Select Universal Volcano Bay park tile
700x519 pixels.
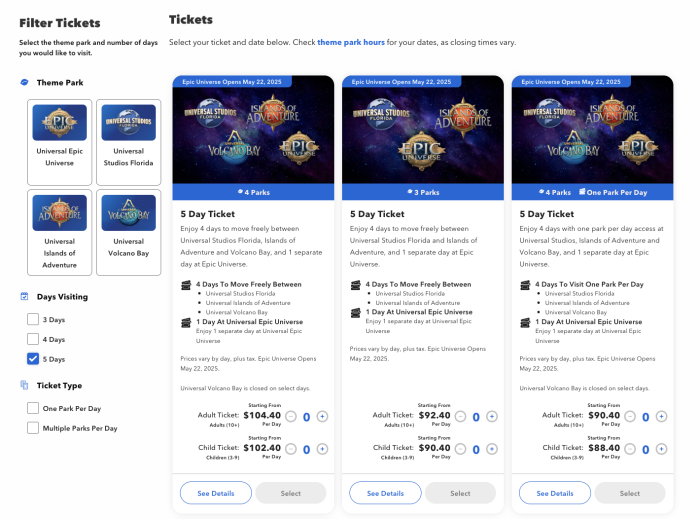click(x=128, y=231)
